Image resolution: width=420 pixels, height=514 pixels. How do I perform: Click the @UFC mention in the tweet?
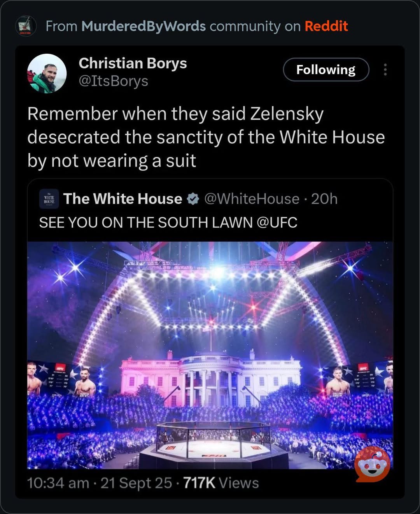pos(277,222)
